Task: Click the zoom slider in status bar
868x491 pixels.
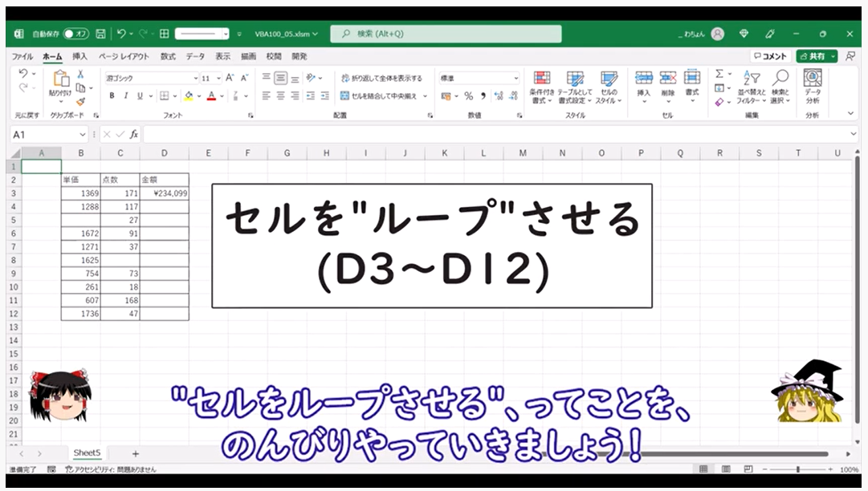Action: point(798,469)
